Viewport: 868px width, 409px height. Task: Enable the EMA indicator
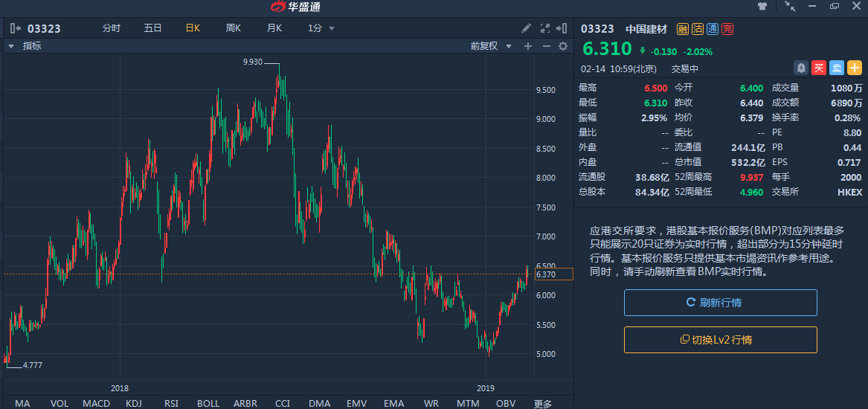click(393, 404)
